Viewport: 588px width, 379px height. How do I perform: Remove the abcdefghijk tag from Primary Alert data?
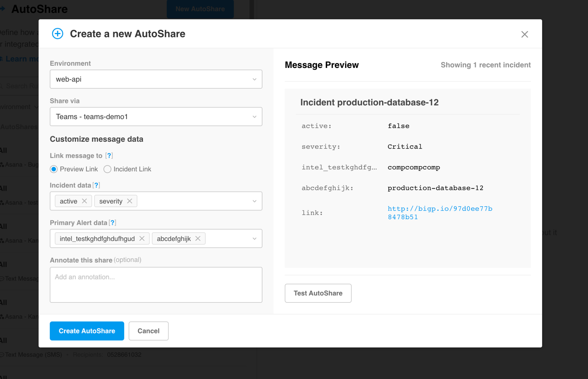point(197,238)
